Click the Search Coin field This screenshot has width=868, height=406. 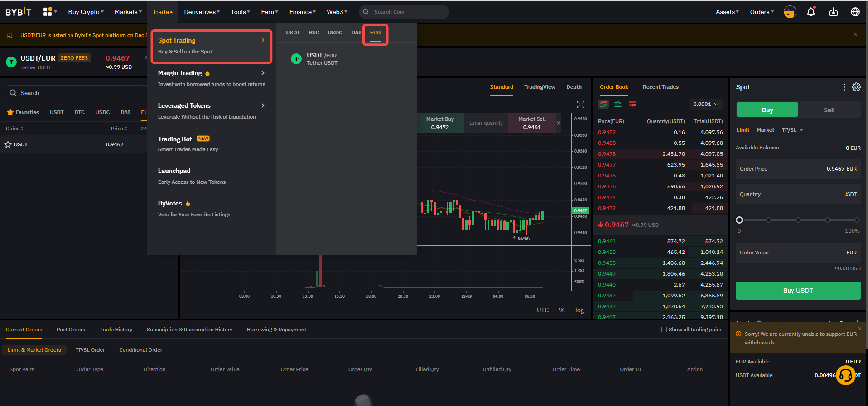coord(408,12)
